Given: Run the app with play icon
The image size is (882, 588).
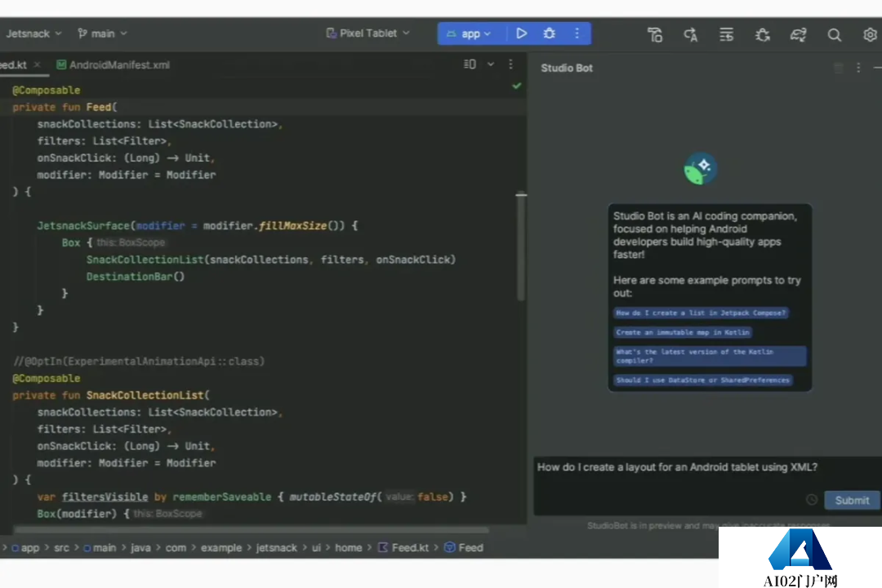Looking at the screenshot, I should pyautogui.click(x=521, y=33).
